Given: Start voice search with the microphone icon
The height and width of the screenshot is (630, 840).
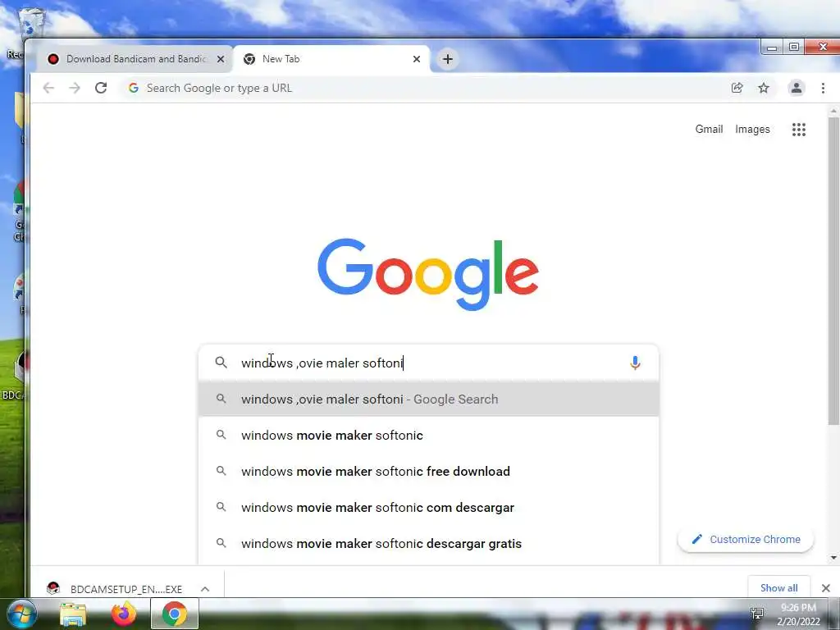Looking at the screenshot, I should tap(635, 363).
